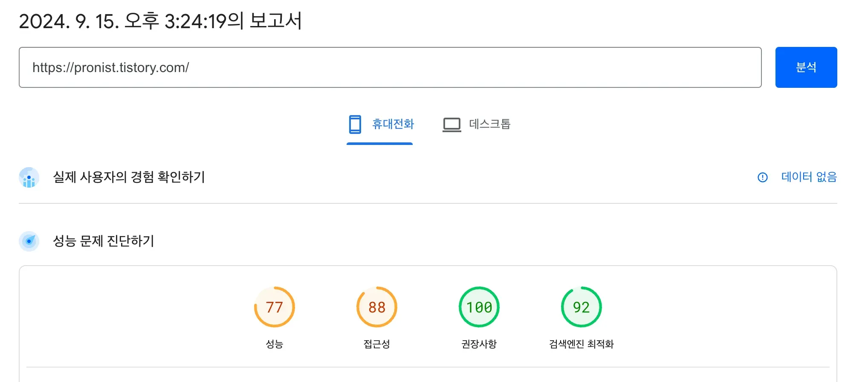The image size is (868, 382).
Task: Switch to the 휴대전화 tab
Action: pos(393,124)
